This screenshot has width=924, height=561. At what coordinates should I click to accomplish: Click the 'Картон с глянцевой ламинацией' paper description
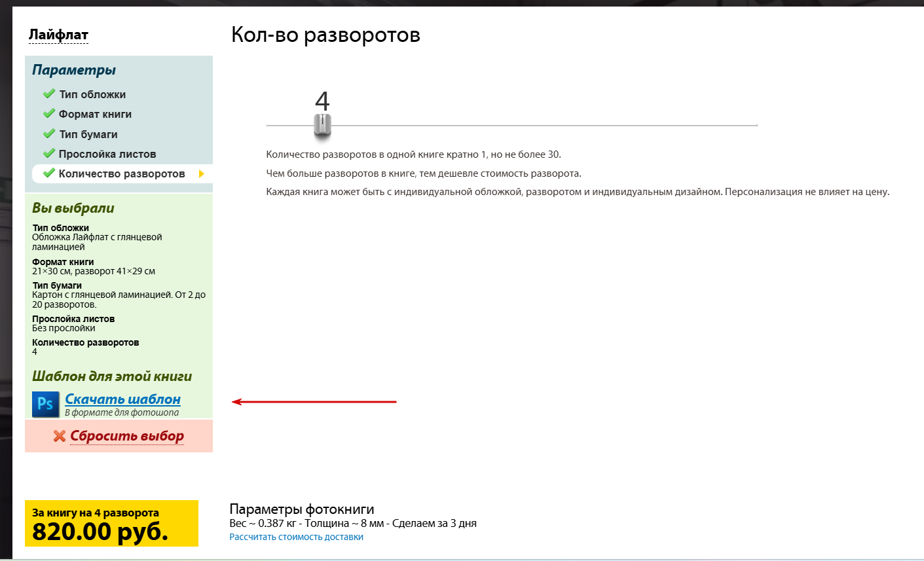119,300
